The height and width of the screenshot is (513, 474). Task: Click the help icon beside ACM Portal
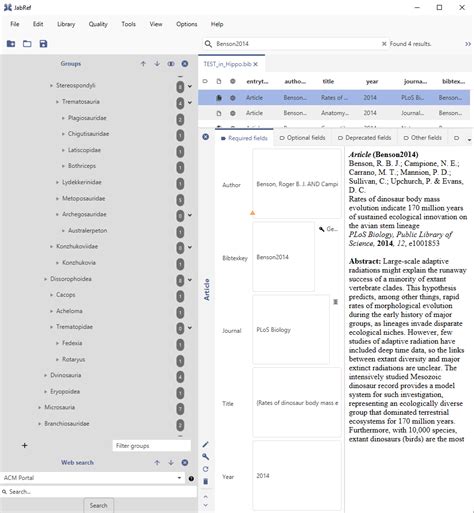tap(191, 479)
